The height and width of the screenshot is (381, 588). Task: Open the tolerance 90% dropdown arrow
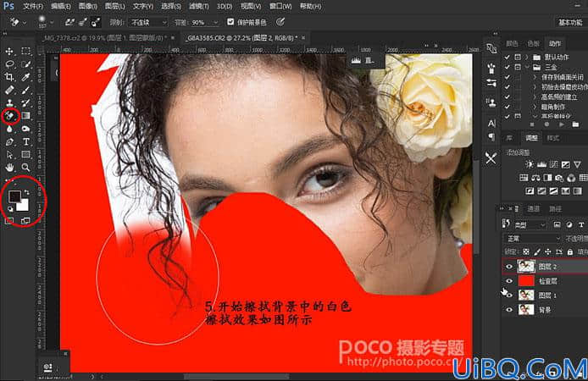[215, 23]
